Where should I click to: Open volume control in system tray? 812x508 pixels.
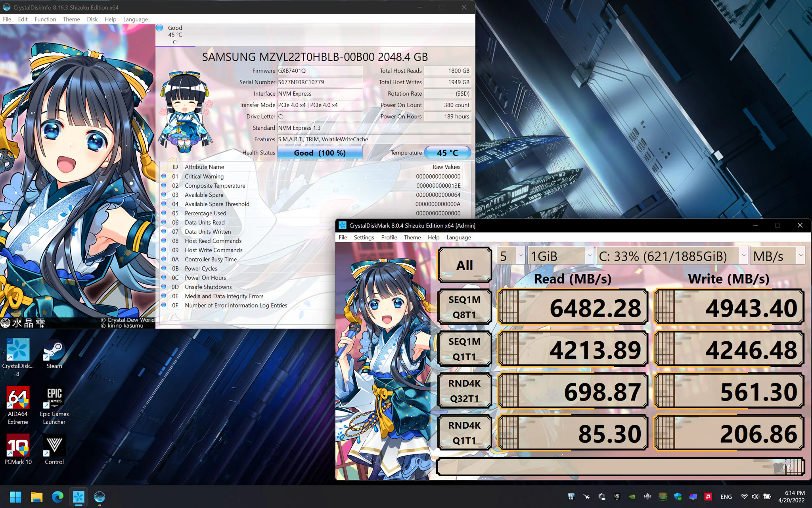pos(755,496)
